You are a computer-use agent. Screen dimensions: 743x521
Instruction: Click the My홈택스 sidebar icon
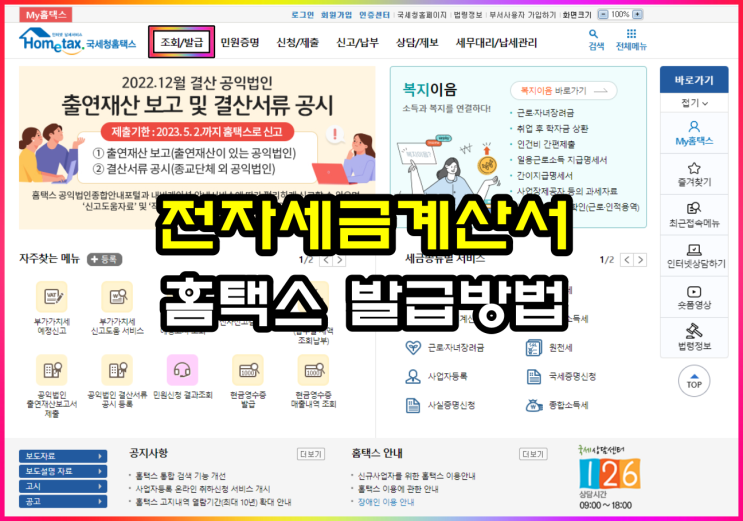[694, 133]
